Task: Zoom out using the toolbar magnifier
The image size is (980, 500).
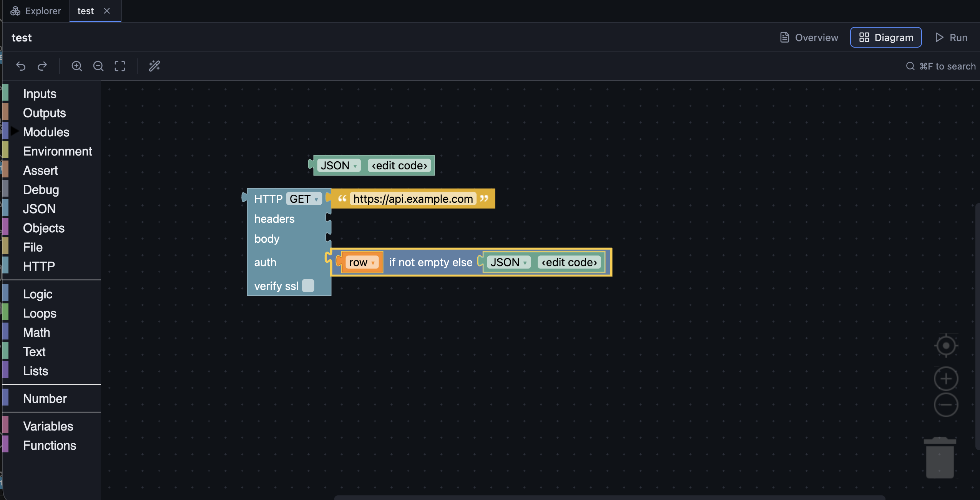Action: click(98, 66)
